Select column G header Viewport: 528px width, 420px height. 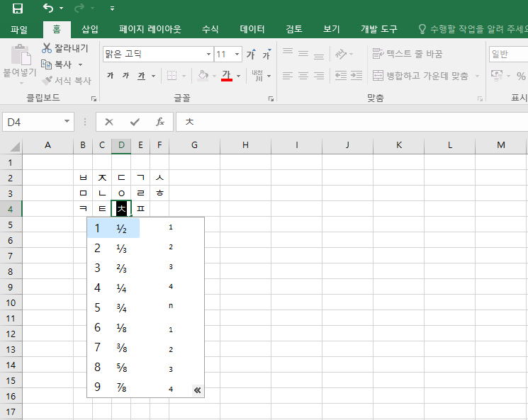coord(194,145)
